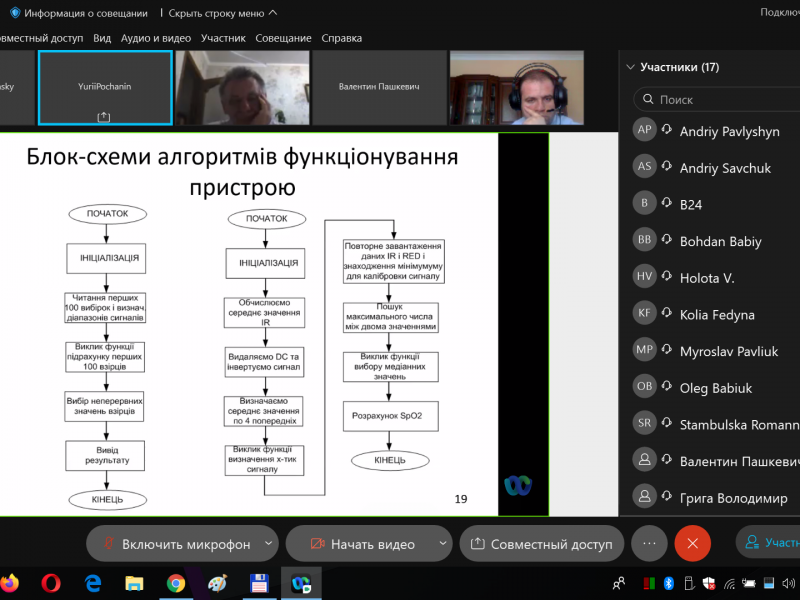Image resolution: width=800 pixels, height=600 pixels.
Task: Open File Explorer folder icon in taskbar
Action: point(134,583)
